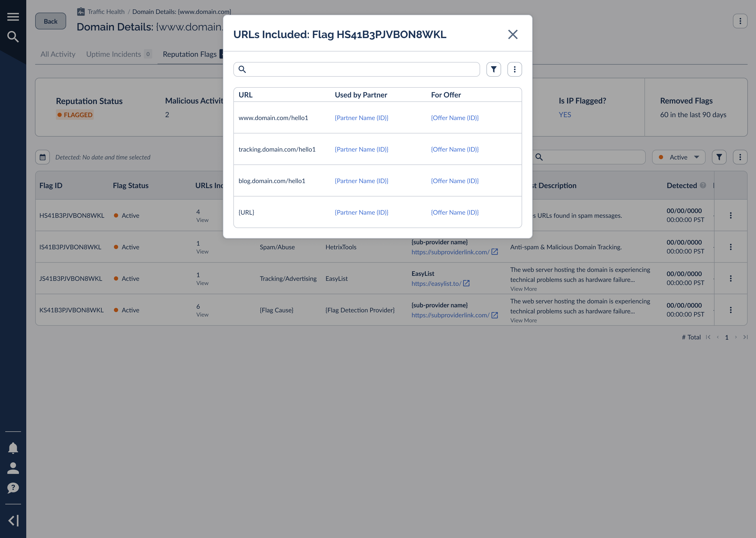756x538 pixels.
Task: Click the sidebar search icon
Action: [13, 37]
